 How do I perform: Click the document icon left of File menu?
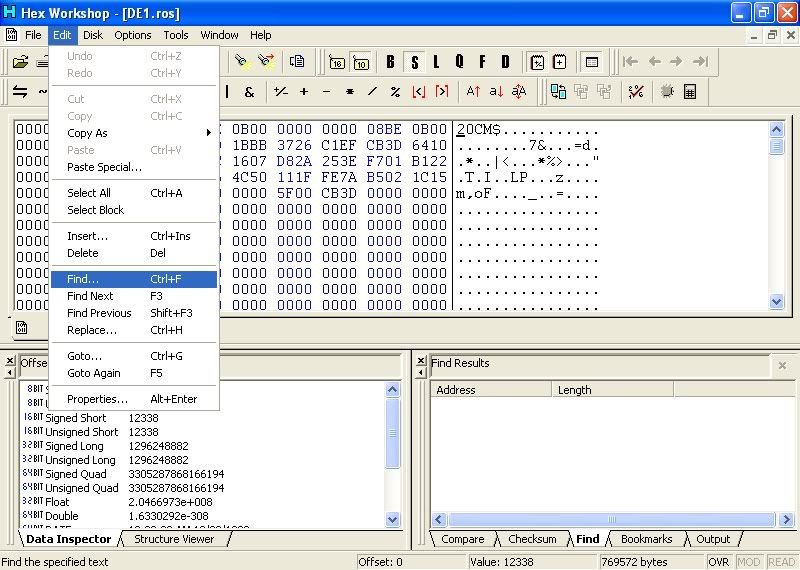[11, 35]
